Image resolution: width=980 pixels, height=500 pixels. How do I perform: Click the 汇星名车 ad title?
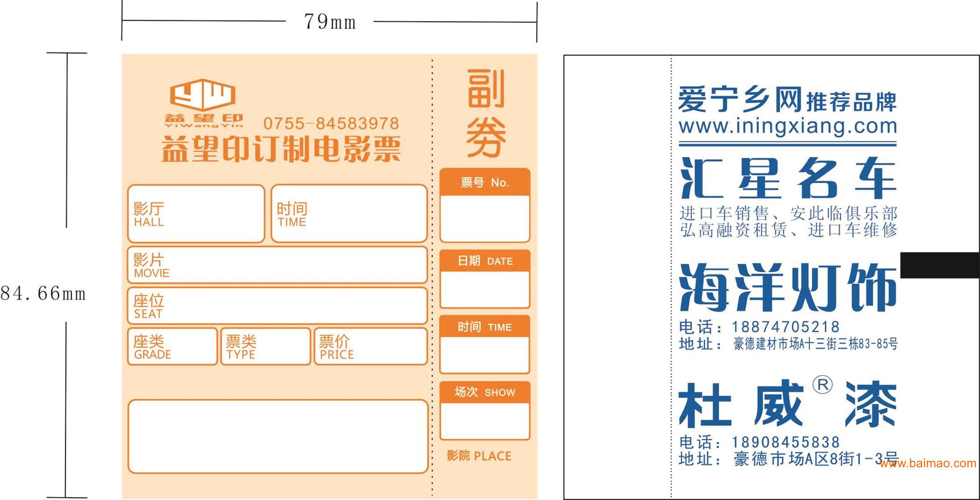788,178
